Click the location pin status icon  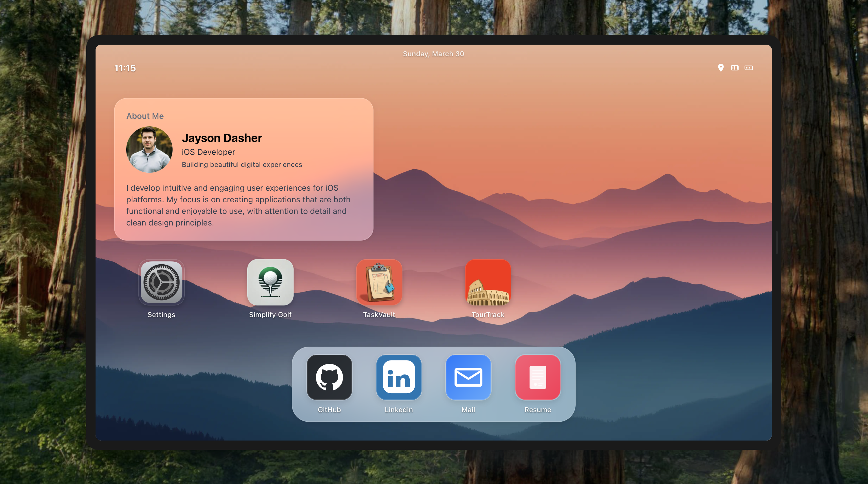(x=721, y=68)
